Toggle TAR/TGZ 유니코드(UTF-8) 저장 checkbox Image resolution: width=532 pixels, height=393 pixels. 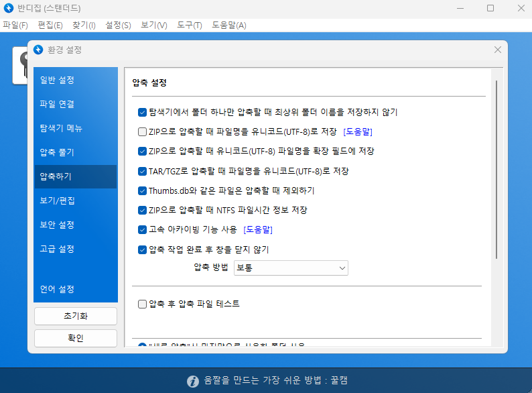pyautogui.click(x=142, y=171)
